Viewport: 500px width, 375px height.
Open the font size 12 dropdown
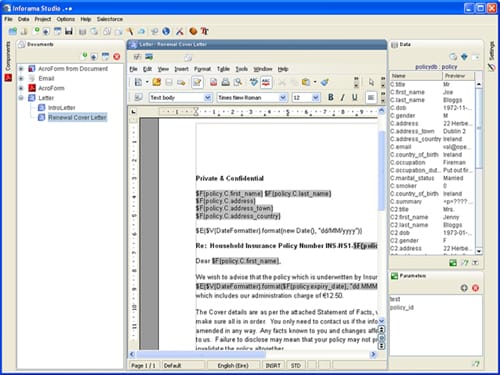(315, 97)
